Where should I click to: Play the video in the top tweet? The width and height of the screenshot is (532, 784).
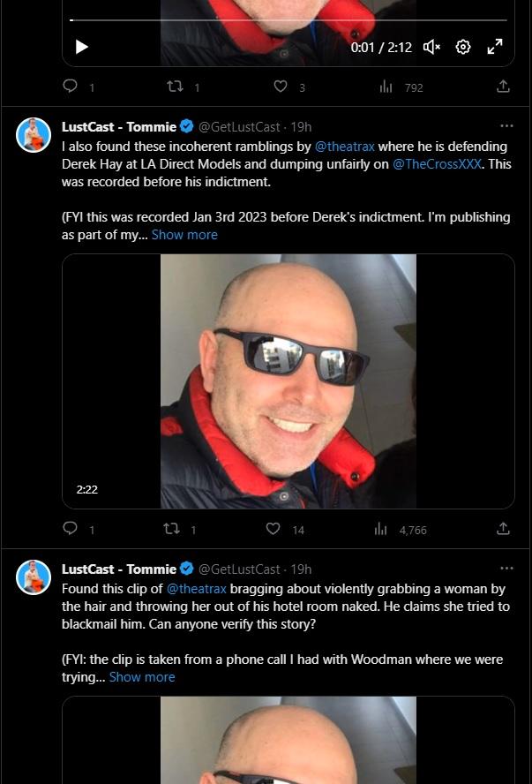click(x=81, y=47)
